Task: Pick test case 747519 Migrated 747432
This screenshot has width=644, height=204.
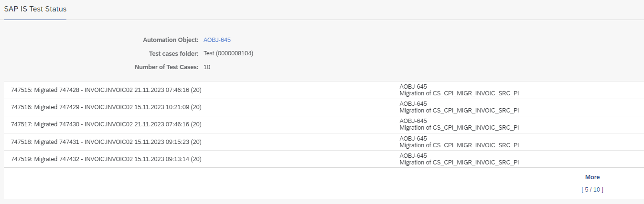Action: 106,159
